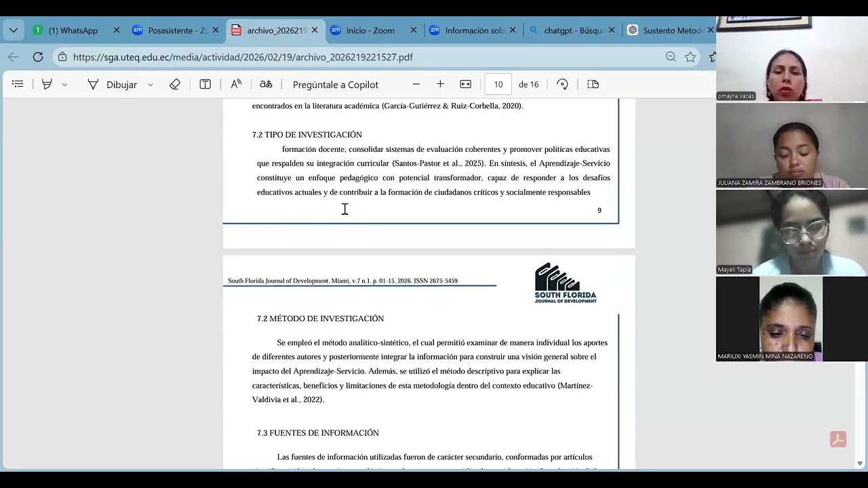View site information icon in address bar
The image size is (868, 488).
pyautogui.click(x=62, y=57)
